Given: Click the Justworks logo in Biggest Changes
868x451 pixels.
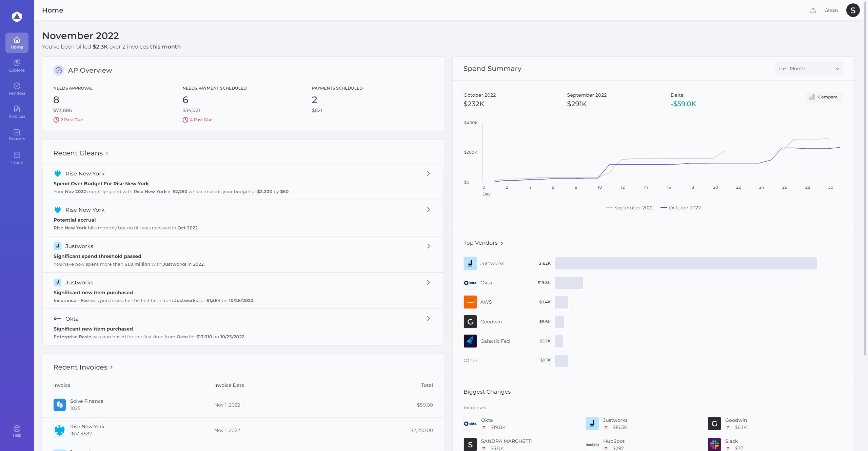Looking at the screenshot, I should pos(592,424).
